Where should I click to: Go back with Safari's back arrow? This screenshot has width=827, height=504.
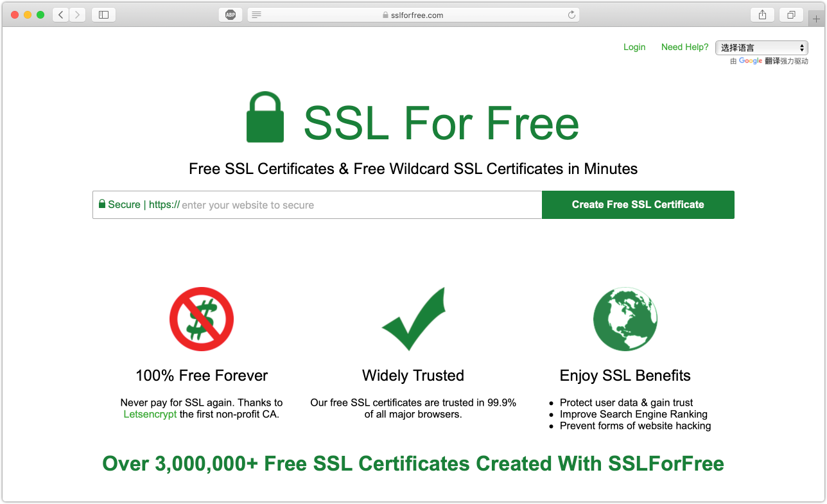click(x=61, y=15)
